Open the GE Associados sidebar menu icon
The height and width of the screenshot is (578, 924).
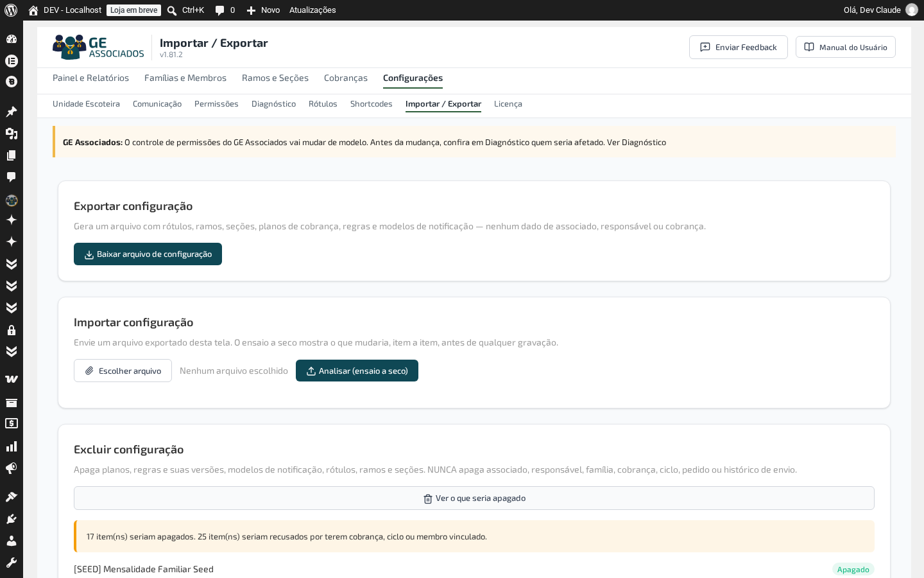[12, 200]
